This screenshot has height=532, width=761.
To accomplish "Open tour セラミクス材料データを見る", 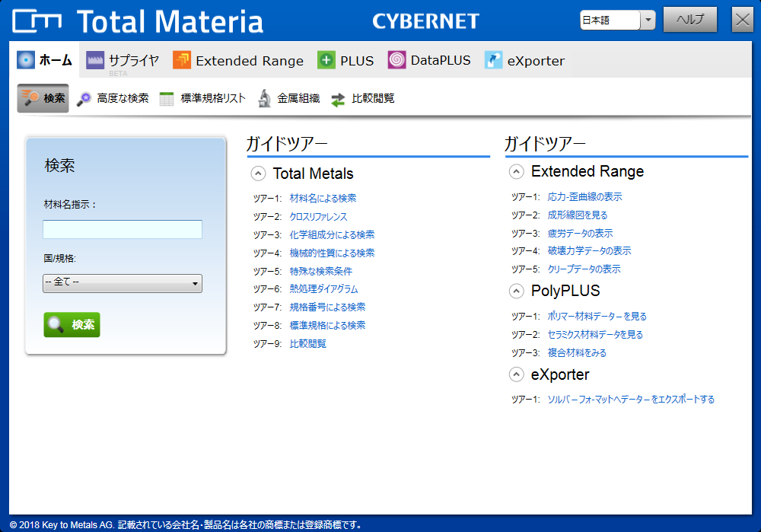I will (596, 334).
